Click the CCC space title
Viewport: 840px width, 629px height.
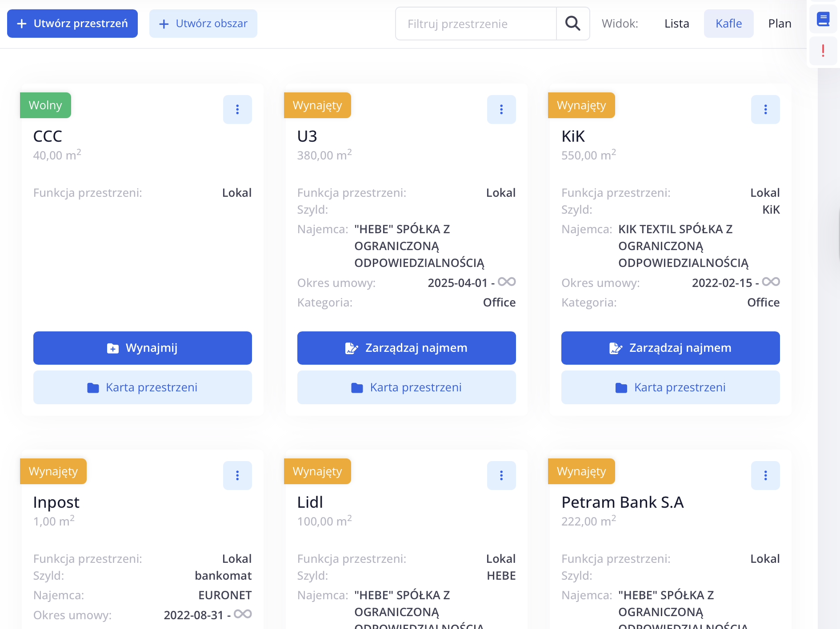pos(48,136)
